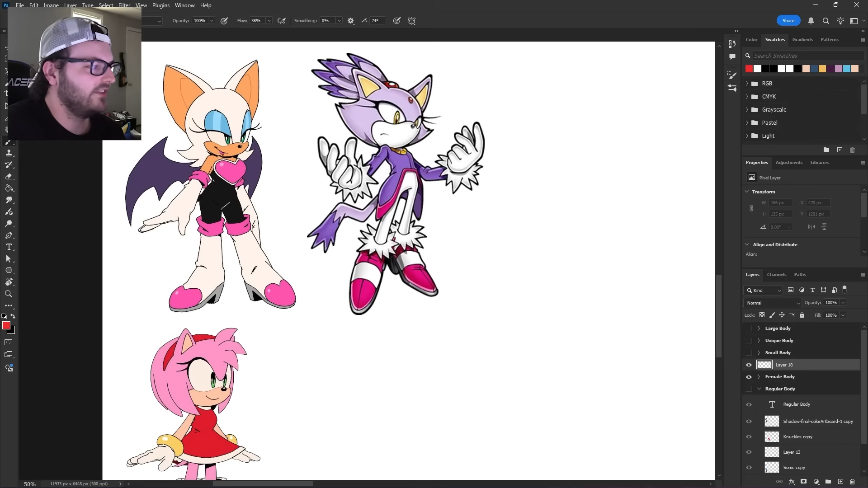Pick the red swatch in Swatches

click(749, 69)
